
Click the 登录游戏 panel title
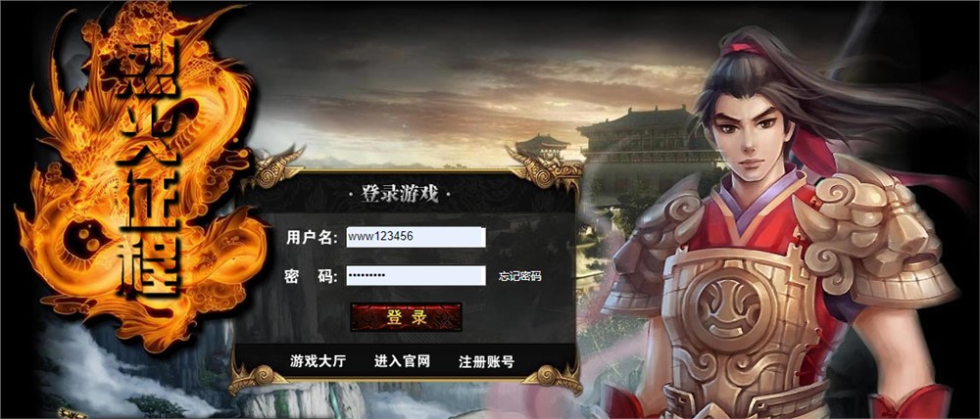tap(400, 194)
